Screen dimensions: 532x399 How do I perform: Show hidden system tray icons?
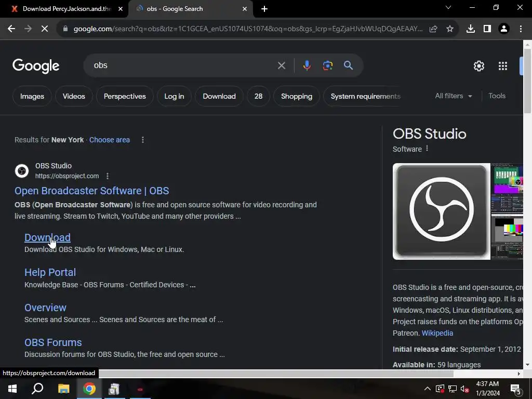[x=427, y=389]
